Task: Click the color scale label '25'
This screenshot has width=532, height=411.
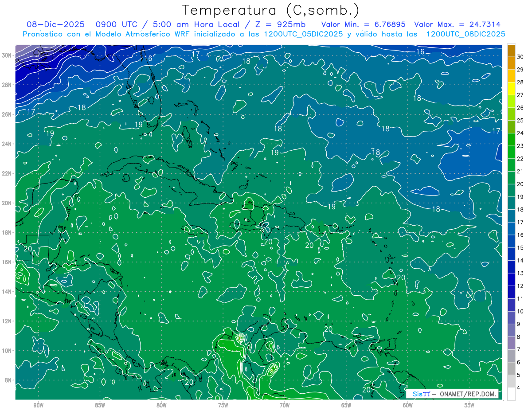Action: click(x=520, y=121)
